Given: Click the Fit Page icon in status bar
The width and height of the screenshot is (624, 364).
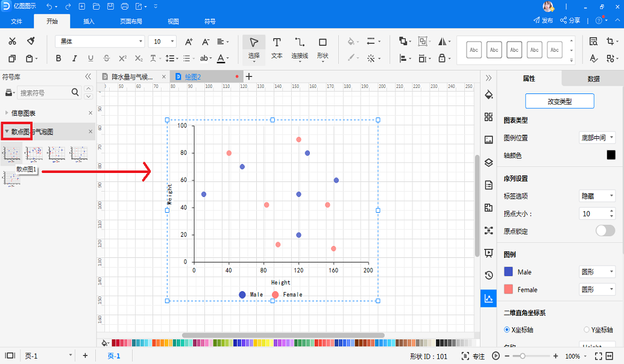Looking at the screenshot, I should coord(598,356).
